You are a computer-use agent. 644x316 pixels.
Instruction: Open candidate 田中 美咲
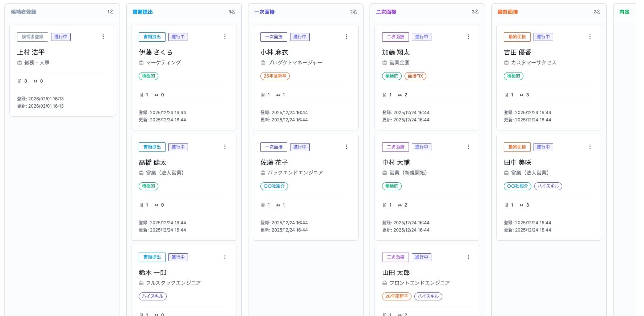(x=518, y=162)
